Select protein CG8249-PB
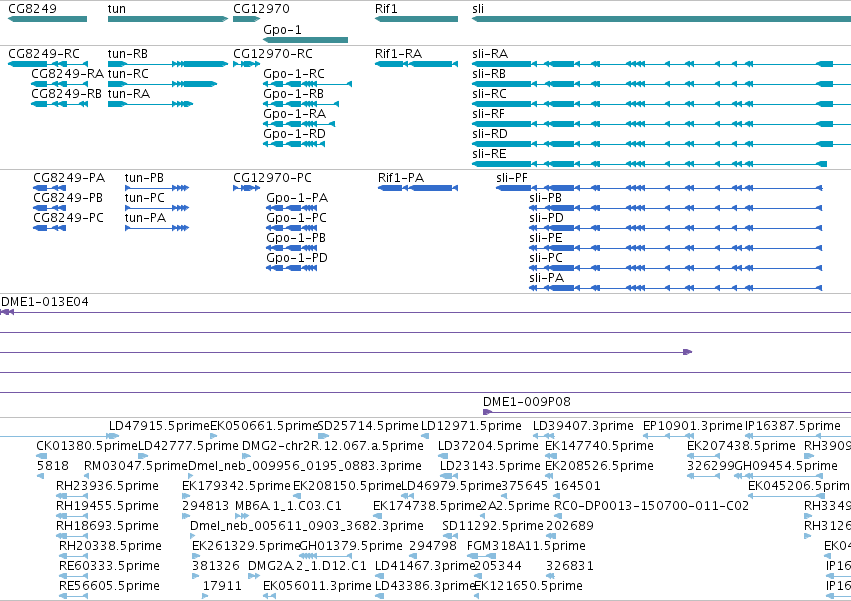This screenshot has width=851, height=601. [x=49, y=208]
